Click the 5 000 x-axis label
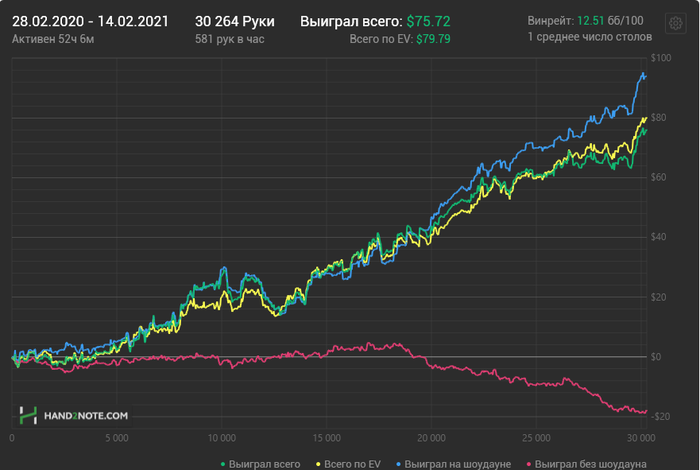Screen dimensions: 700x470 point(117,438)
